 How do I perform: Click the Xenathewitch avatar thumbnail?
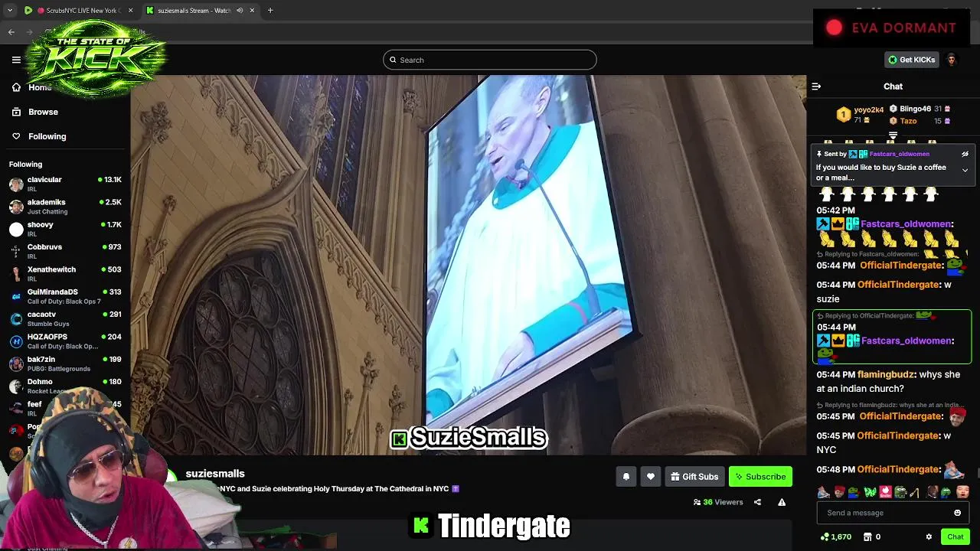click(16, 273)
